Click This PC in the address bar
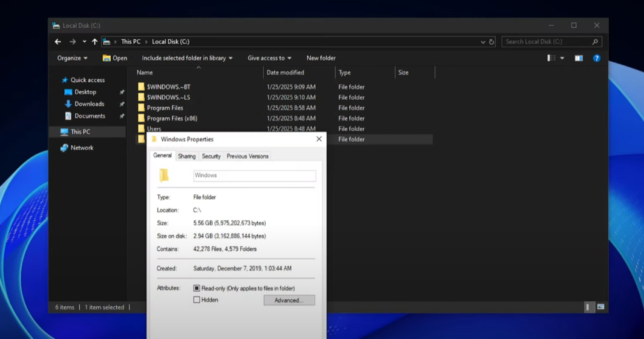 coord(131,42)
